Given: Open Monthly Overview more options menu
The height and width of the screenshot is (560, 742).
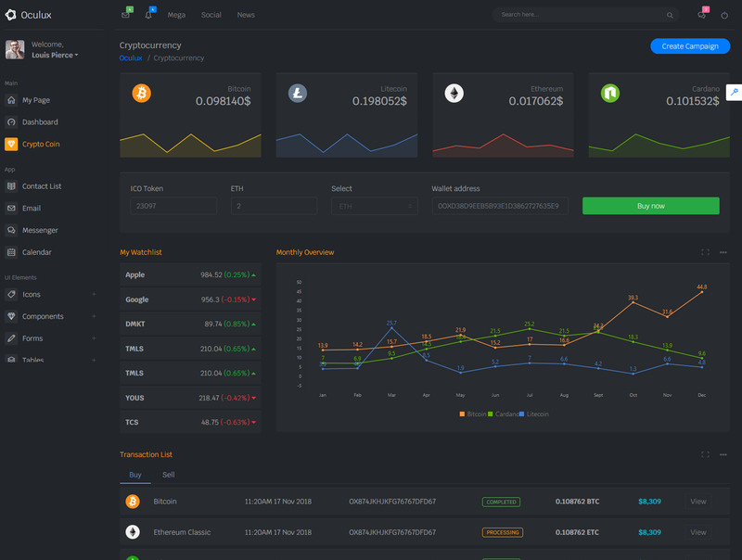Looking at the screenshot, I should pos(723,252).
